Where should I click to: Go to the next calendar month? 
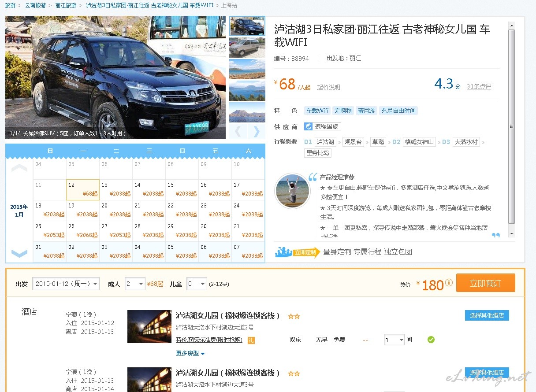pos(19,253)
